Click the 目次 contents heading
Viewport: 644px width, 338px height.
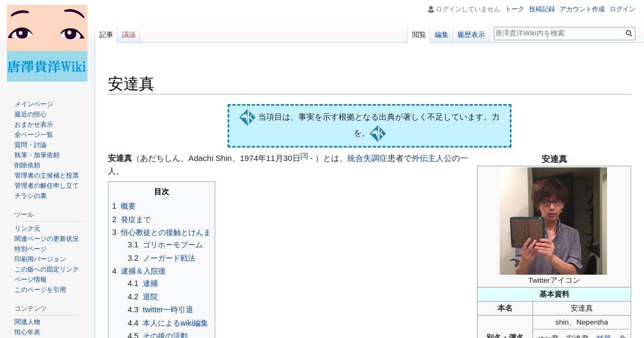click(162, 192)
